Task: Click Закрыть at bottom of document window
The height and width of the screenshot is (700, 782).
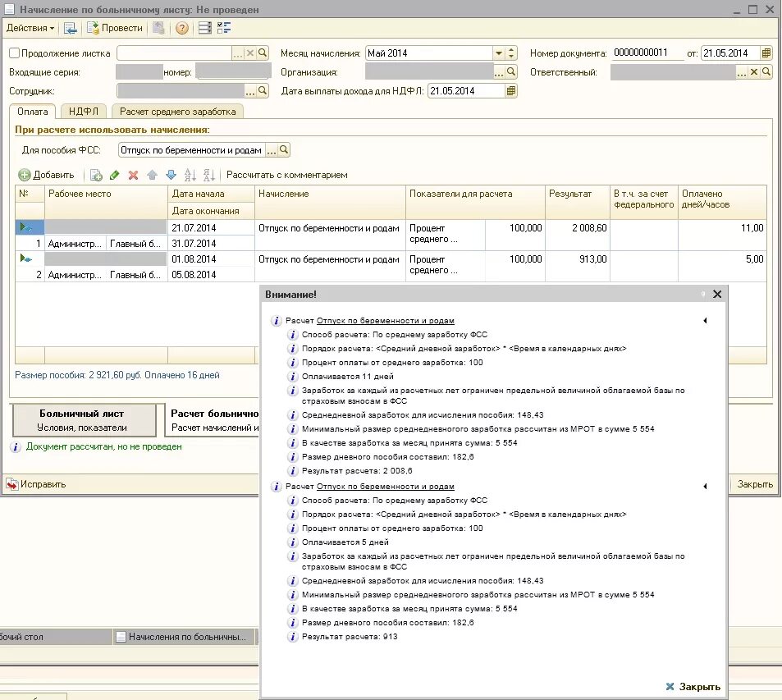Action: 755,484
